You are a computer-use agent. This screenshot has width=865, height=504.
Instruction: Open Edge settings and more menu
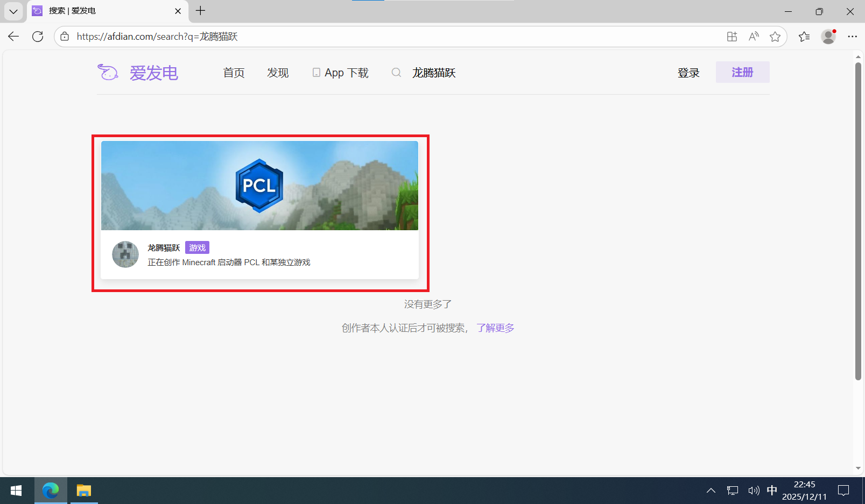pyautogui.click(x=852, y=37)
